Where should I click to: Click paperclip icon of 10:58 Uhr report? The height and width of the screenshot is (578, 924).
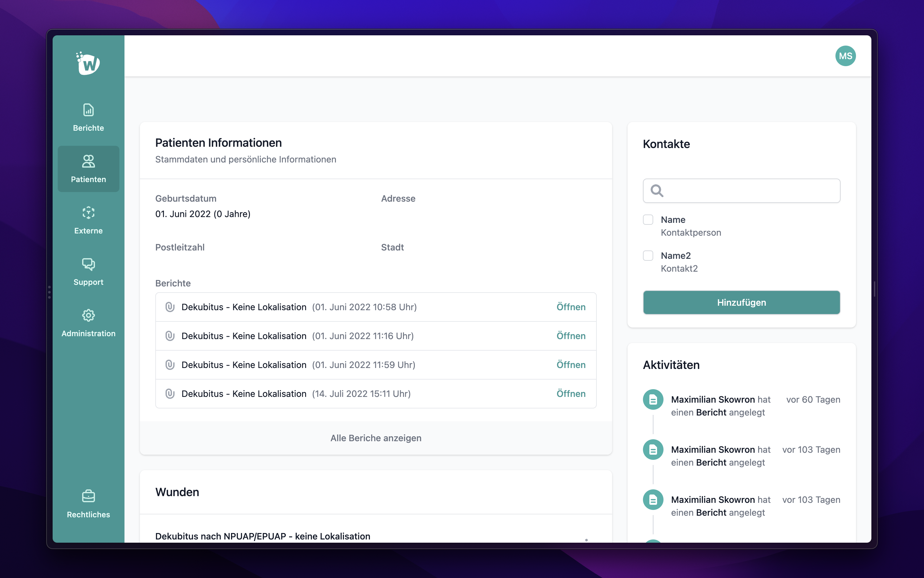click(170, 307)
